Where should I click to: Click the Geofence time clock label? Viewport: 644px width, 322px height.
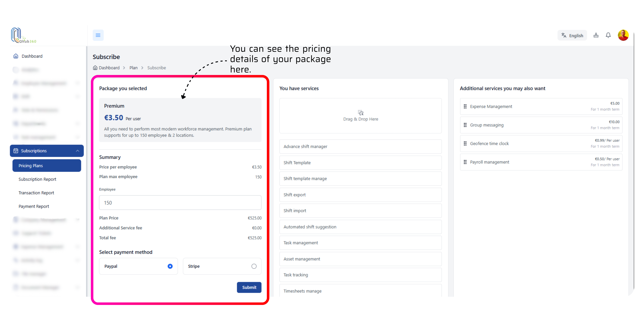489,144
